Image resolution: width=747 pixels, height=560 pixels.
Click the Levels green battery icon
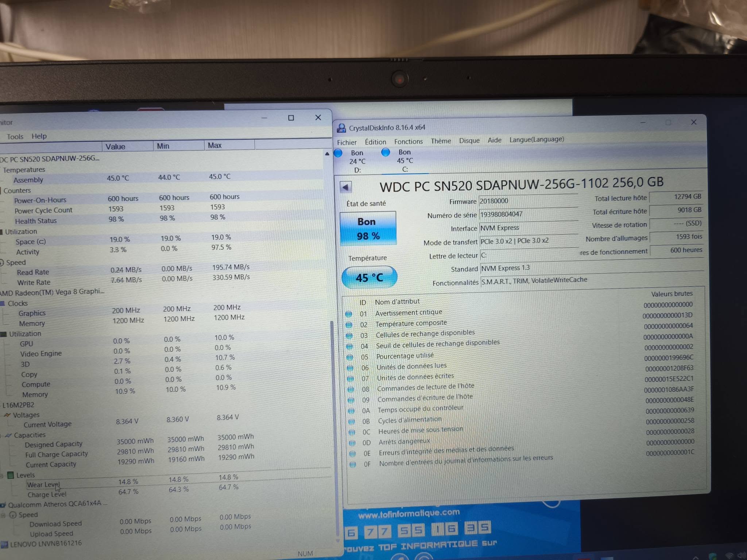pos(11,475)
